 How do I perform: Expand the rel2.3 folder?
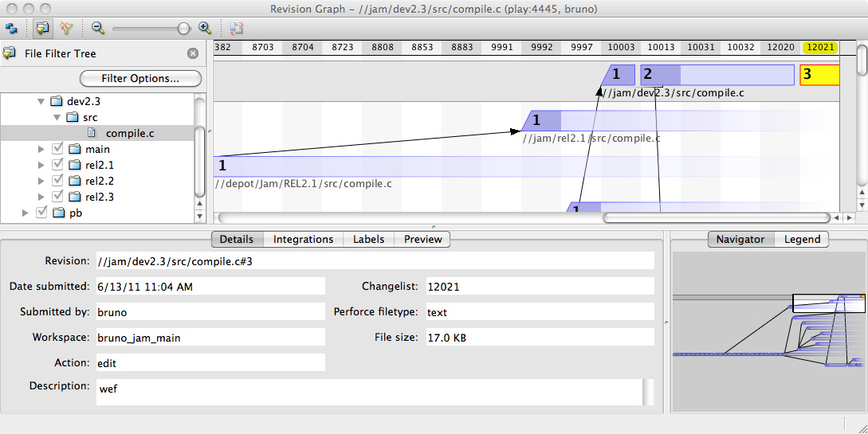pos(41,197)
